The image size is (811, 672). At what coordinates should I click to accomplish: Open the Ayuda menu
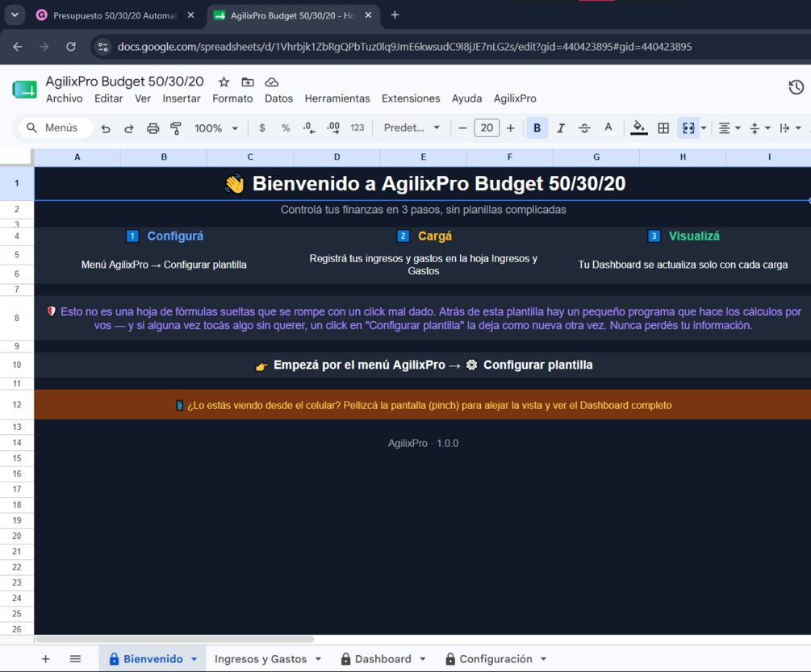(467, 98)
